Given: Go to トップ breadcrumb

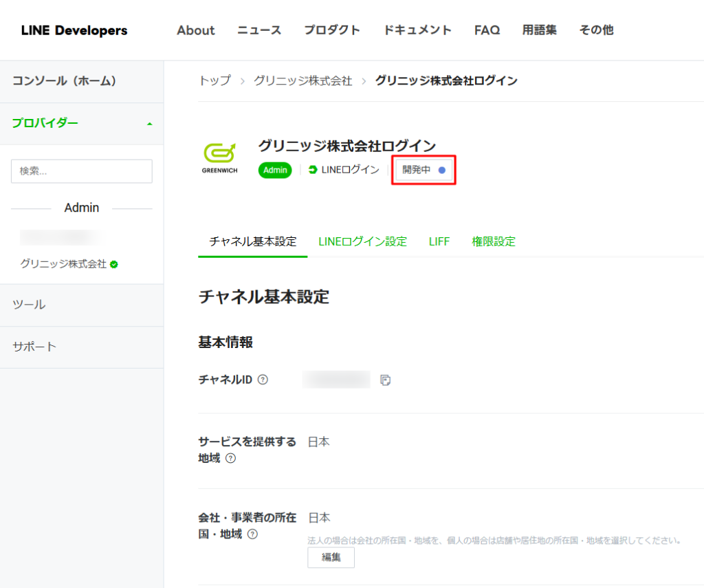Looking at the screenshot, I should coord(214,81).
